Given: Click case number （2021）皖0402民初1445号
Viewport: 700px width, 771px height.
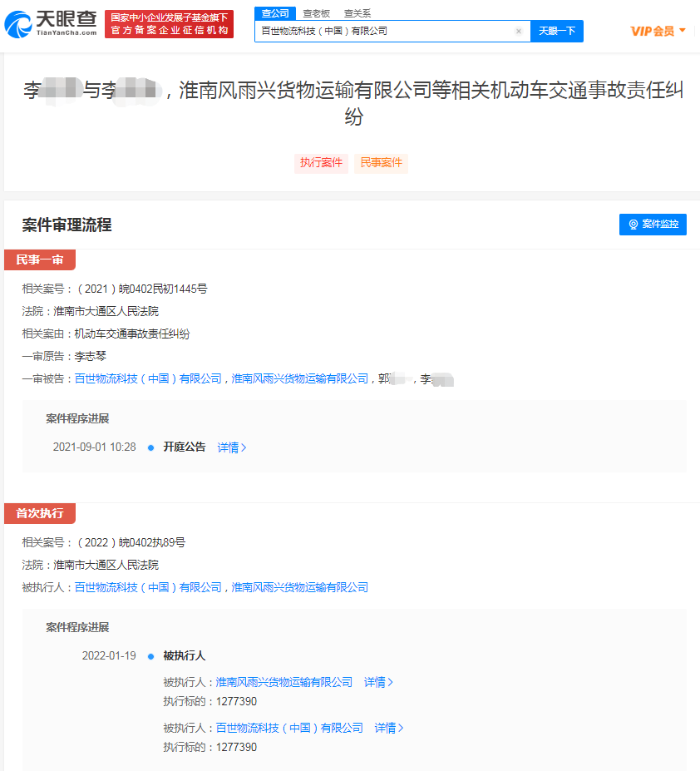Looking at the screenshot, I should [x=141, y=289].
